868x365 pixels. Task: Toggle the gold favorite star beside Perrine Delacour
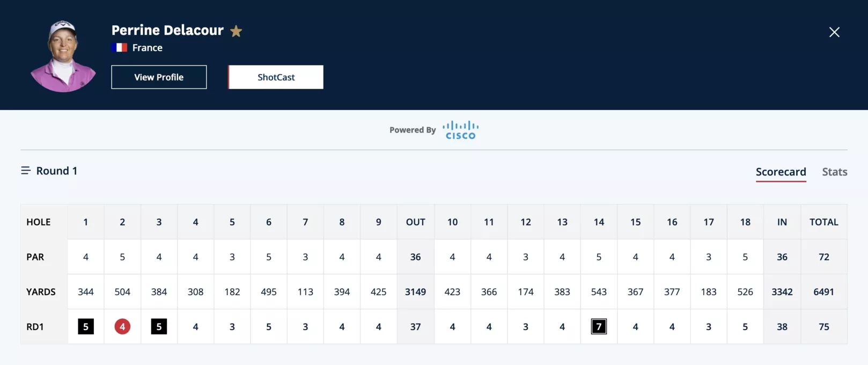[x=236, y=31]
